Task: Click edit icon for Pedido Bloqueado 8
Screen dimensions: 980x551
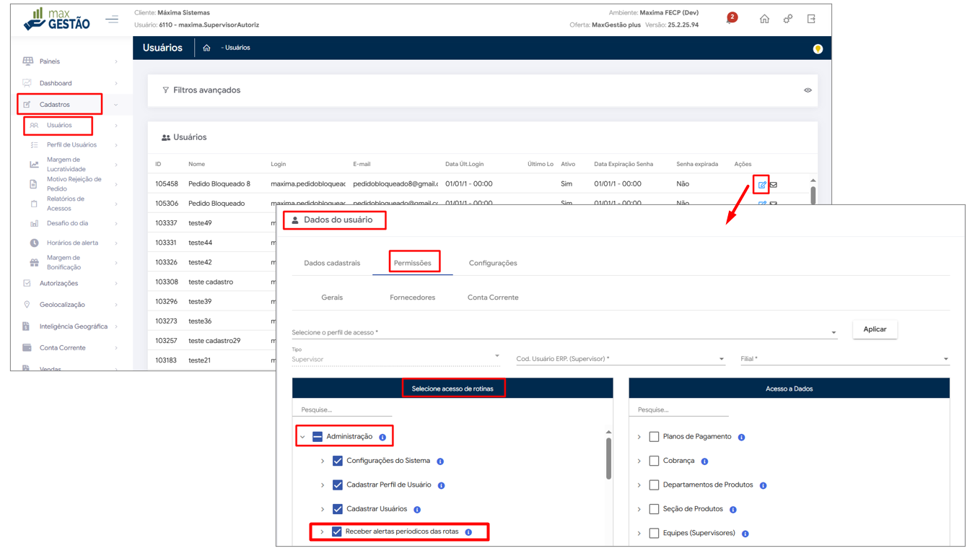Action: click(761, 185)
